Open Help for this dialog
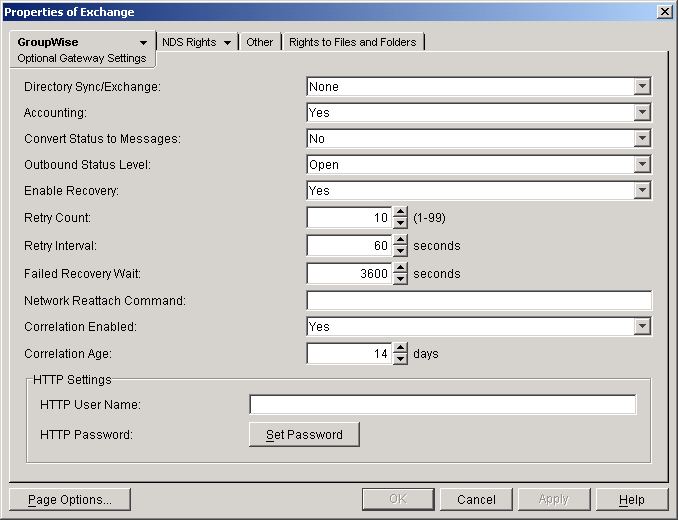Image resolution: width=678 pixels, height=520 pixels. click(x=632, y=500)
